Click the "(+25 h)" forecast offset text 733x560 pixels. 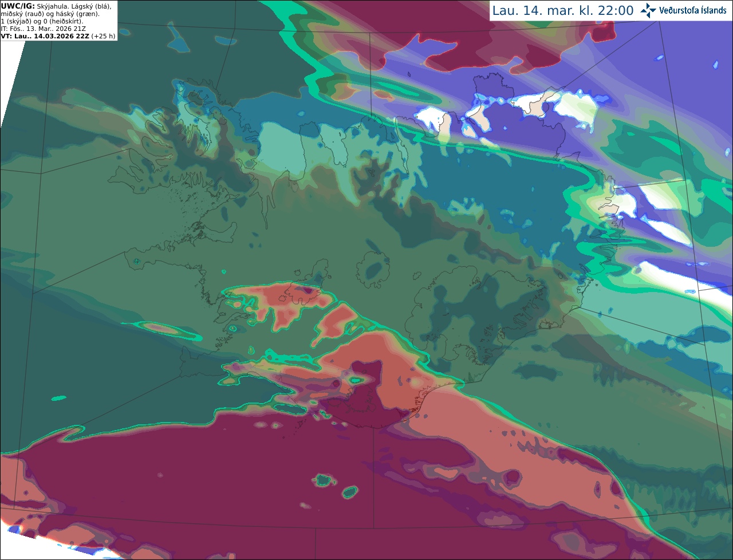coord(103,36)
